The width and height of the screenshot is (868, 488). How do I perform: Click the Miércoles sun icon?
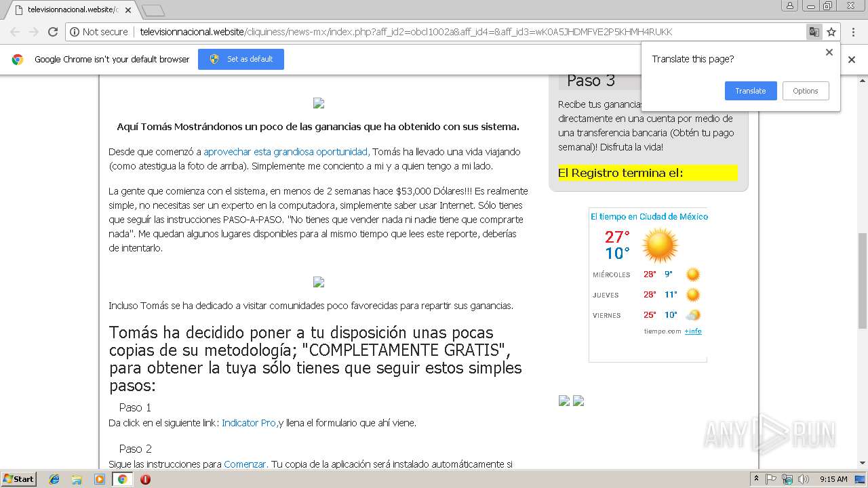pos(692,274)
